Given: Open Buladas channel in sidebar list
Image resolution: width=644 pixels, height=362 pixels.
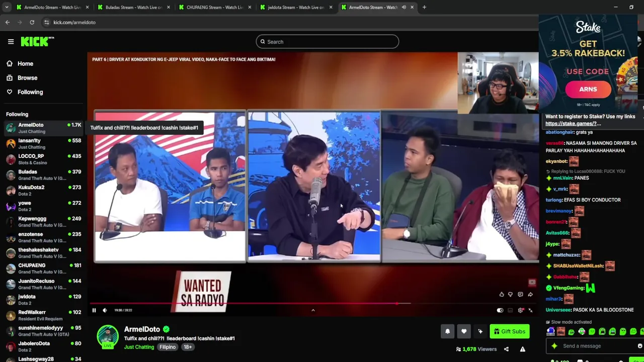Looking at the screenshot, I should 43,175.
